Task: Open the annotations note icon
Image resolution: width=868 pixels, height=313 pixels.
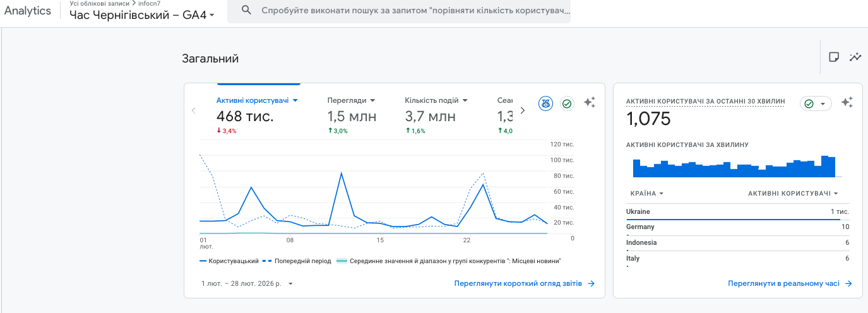Action: pyautogui.click(x=834, y=57)
